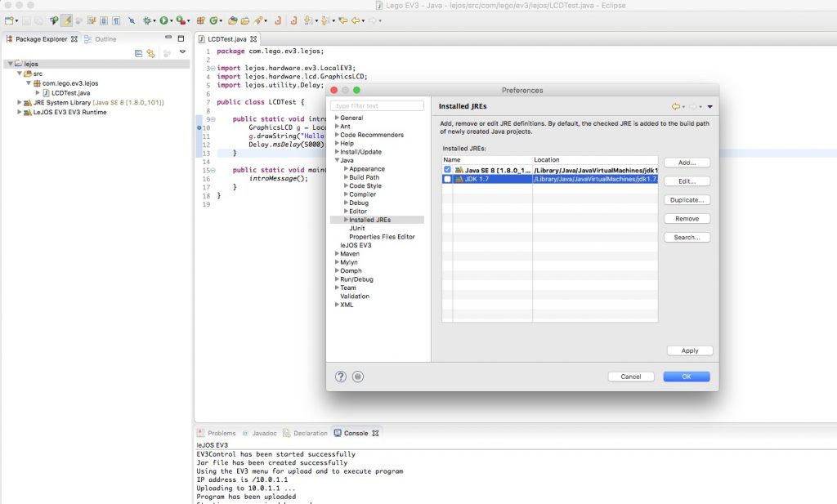Click Cancel in Preferences dialog
This screenshot has height=504, width=837.
(630, 377)
